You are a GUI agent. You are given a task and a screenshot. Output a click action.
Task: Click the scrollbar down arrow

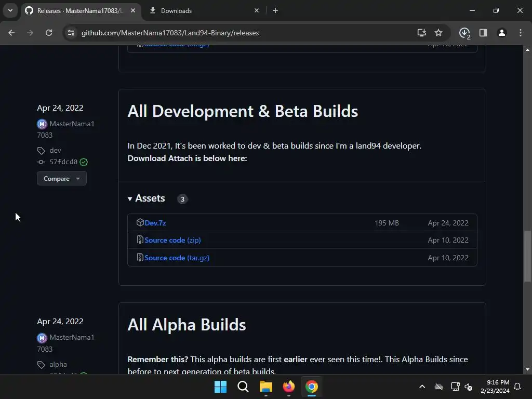click(527, 369)
